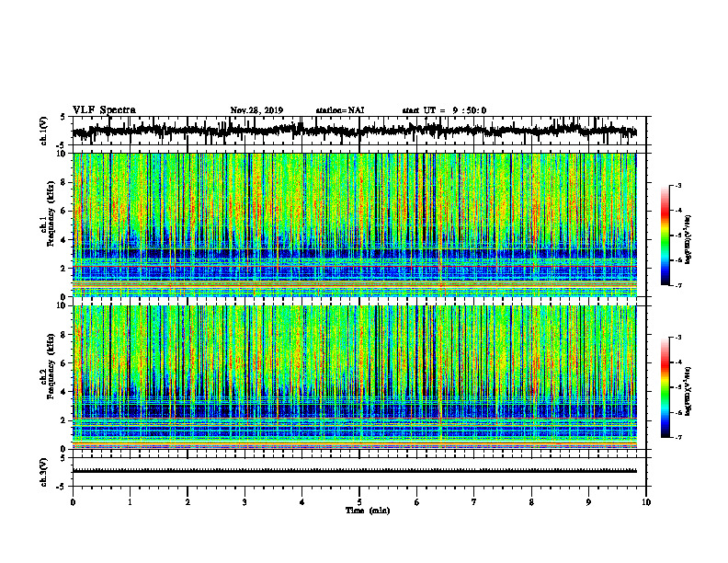Click the ch.1 waveform trace panel
The height and width of the screenshot is (563, 728).
(359, 131)
